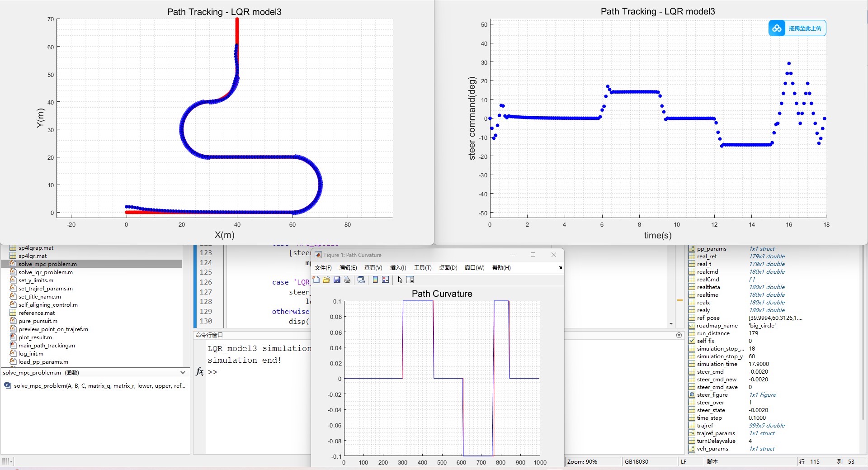Open the Property Inspector toolbar icon
Viewport: 868px width, 470px height.
click(410, 280)
